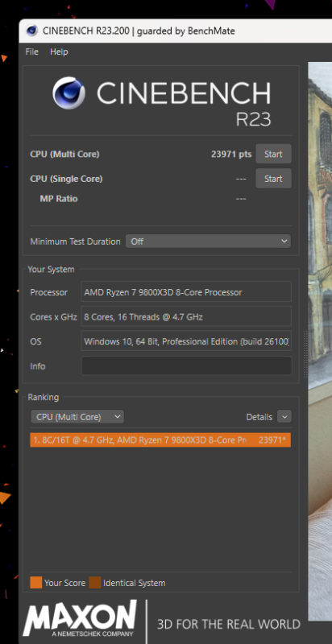Click the Processor name field
The height and width of the screenshot is (644, 332).
click(x=186, y=292)
